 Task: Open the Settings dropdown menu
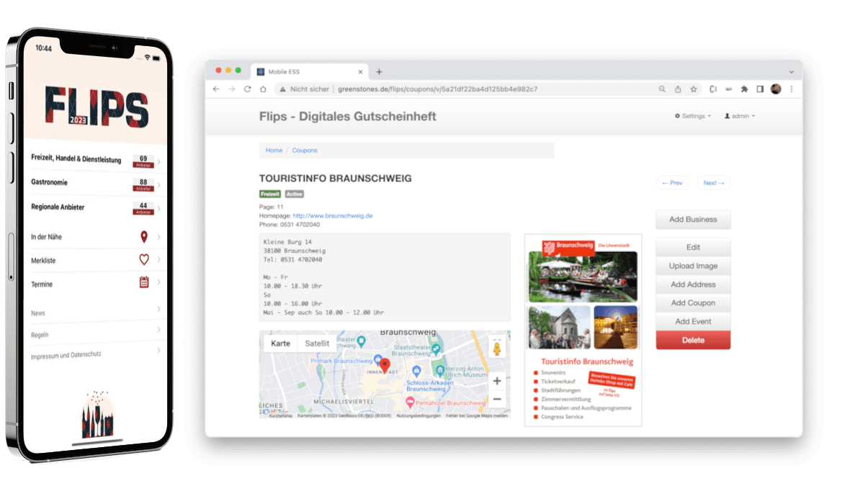[x=692, y=116]
